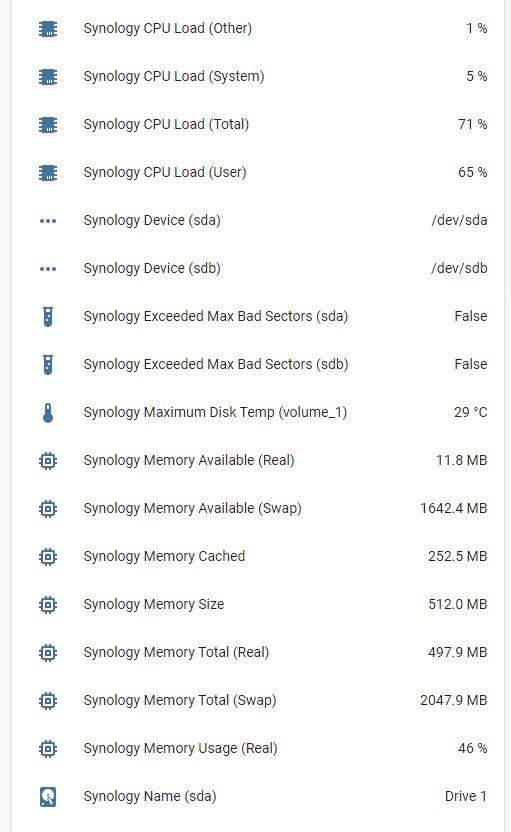Click the 29 °C disk temperature value
The width and height of the screenshot is (511, 832).
tap(470, 412)
